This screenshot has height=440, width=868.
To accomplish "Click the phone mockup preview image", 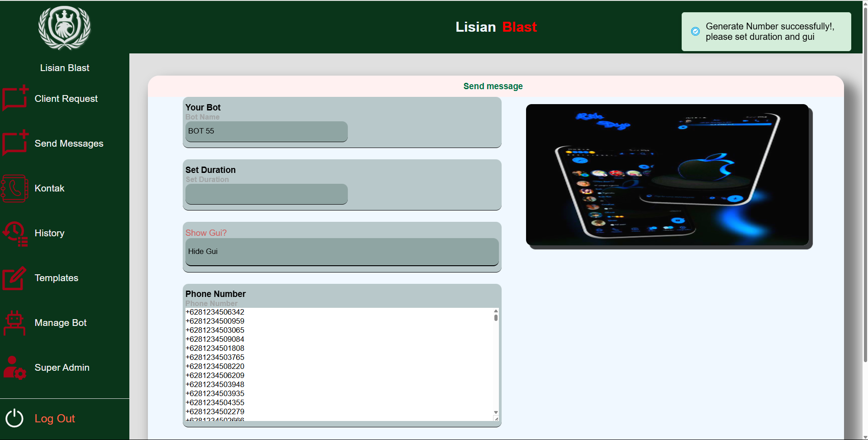I will 667,175.
